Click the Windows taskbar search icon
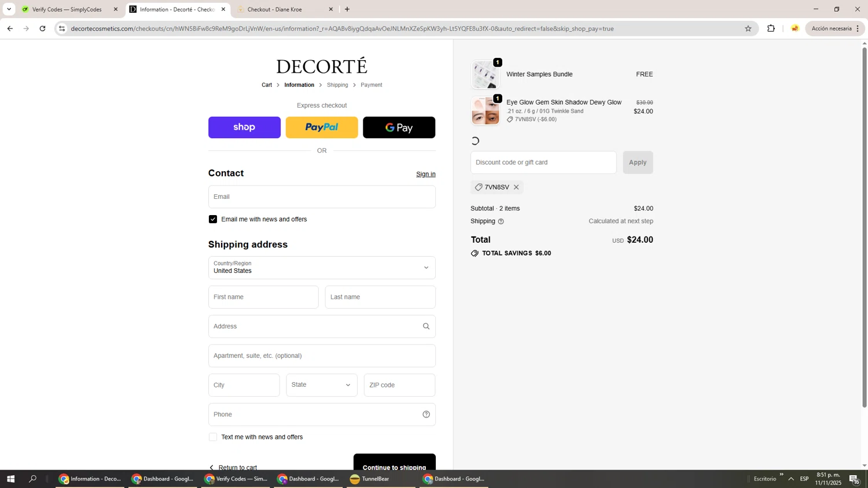Viewport: 868px width, 488px height. coord(32,479)
